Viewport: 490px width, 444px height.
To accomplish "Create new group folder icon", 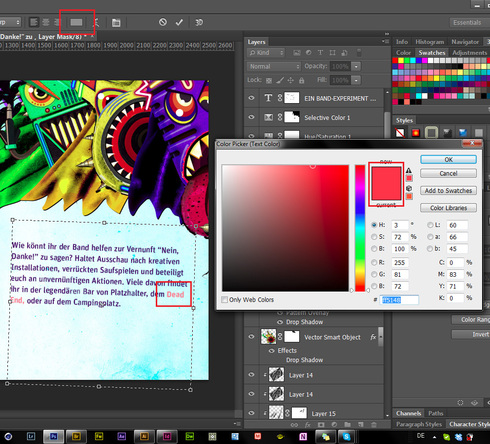I will 347,425.
